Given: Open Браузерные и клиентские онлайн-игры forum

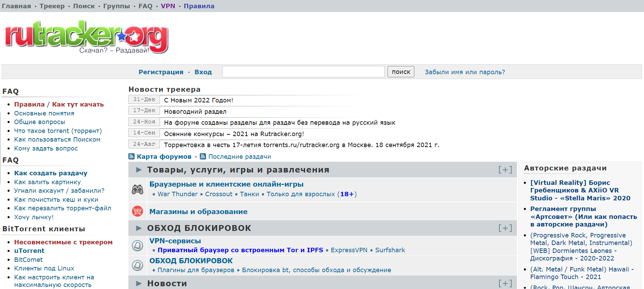Looking at the screenshot, I should (227, 185).
